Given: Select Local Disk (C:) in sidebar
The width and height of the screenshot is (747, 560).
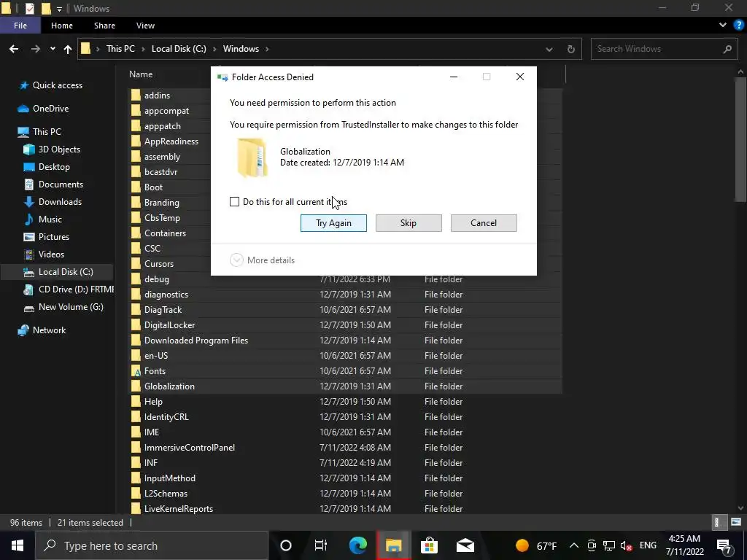Looking at the screenshot, I should (58, 272).
